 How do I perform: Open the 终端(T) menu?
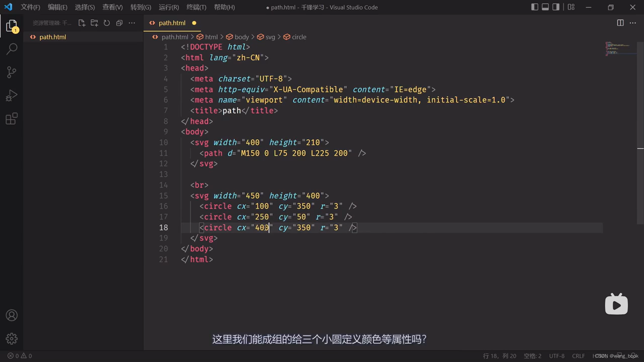pyautogui.click(x=196, y=7)
